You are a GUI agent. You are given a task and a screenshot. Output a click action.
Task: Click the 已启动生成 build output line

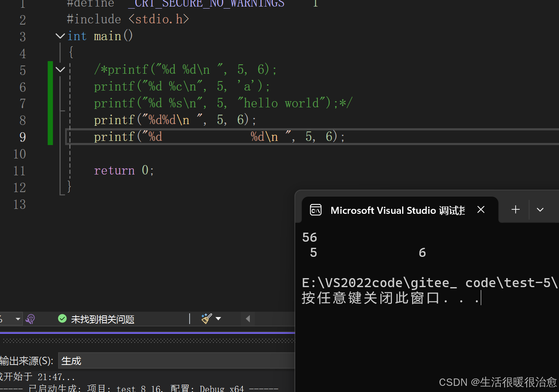(139, 388)
